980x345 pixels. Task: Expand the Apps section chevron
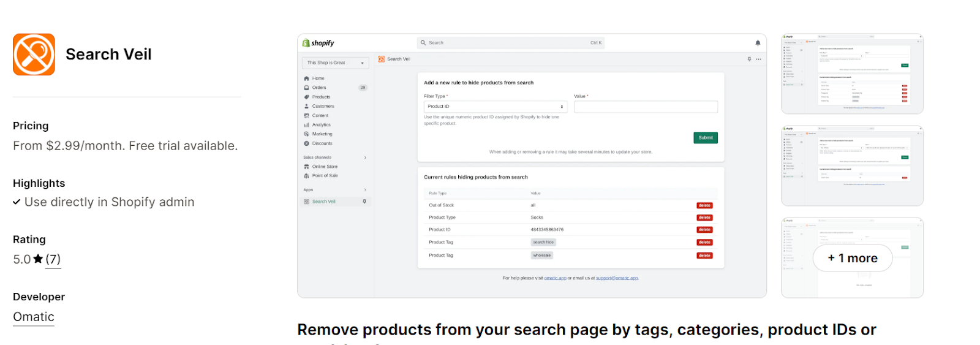pos(365,190)
